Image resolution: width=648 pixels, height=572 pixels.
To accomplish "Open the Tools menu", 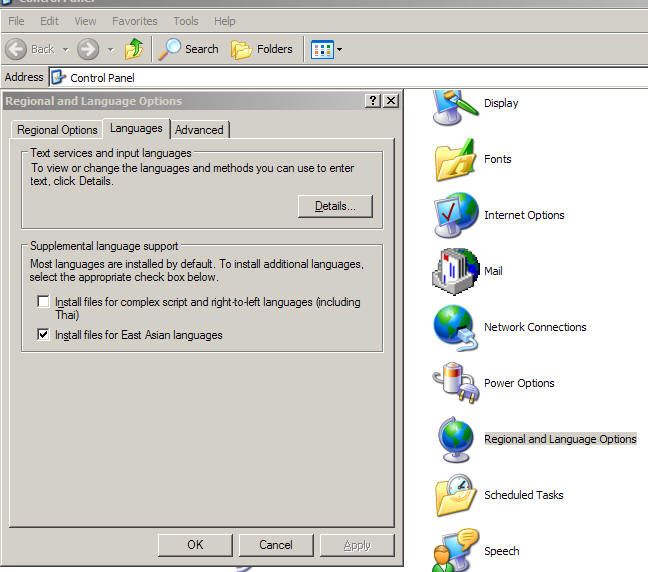I will [186, 21].
